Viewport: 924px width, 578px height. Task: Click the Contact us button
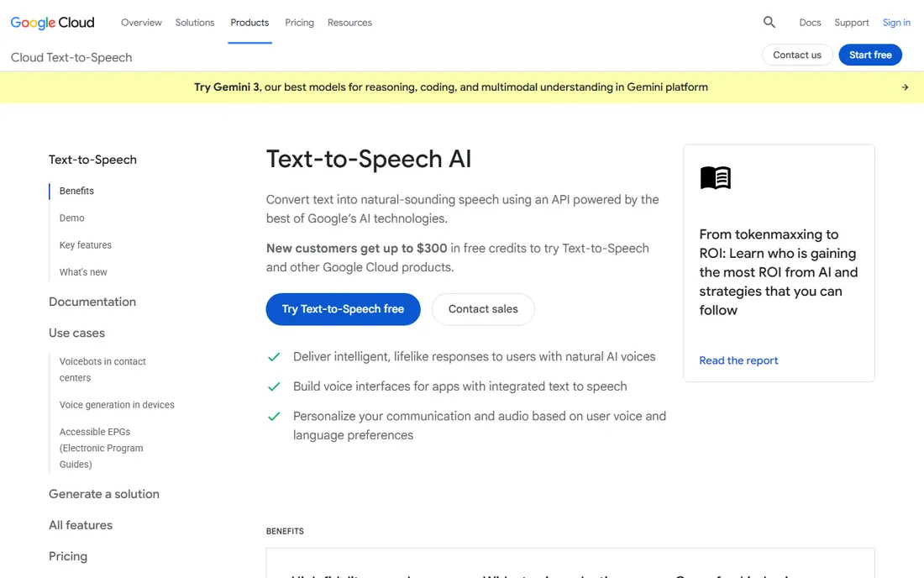tap(796, 55)
